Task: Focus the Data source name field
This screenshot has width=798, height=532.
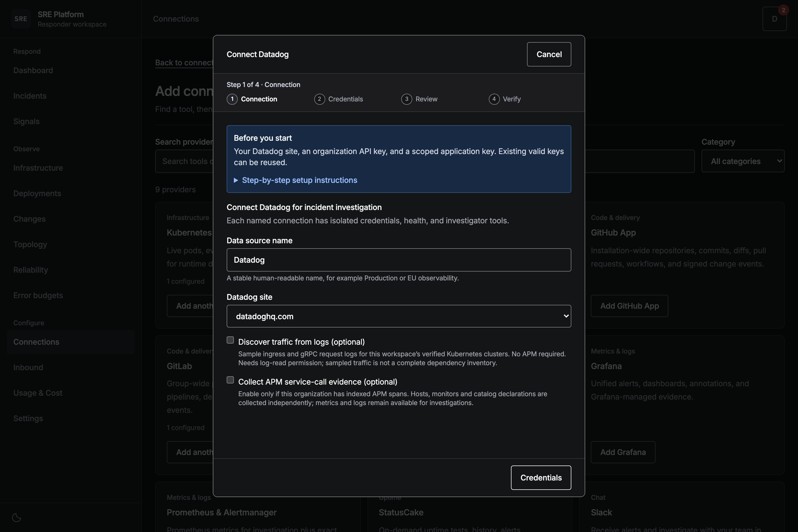Action: pos(399,260)
